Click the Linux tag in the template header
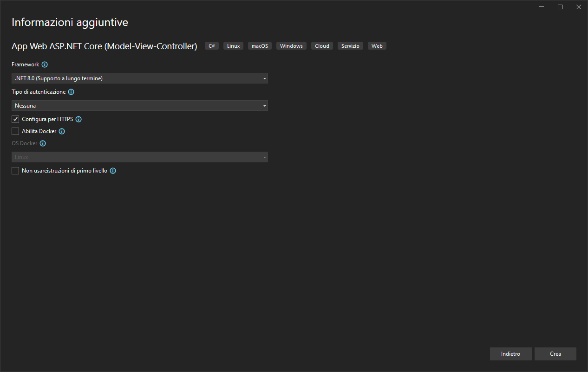 point(233,46)
